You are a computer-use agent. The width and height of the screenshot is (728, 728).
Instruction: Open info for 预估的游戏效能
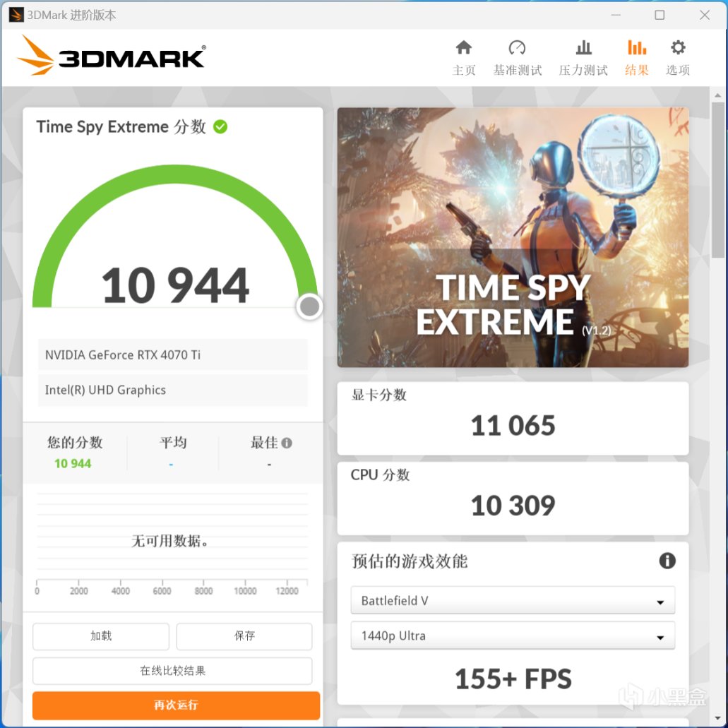pos(667,561)
